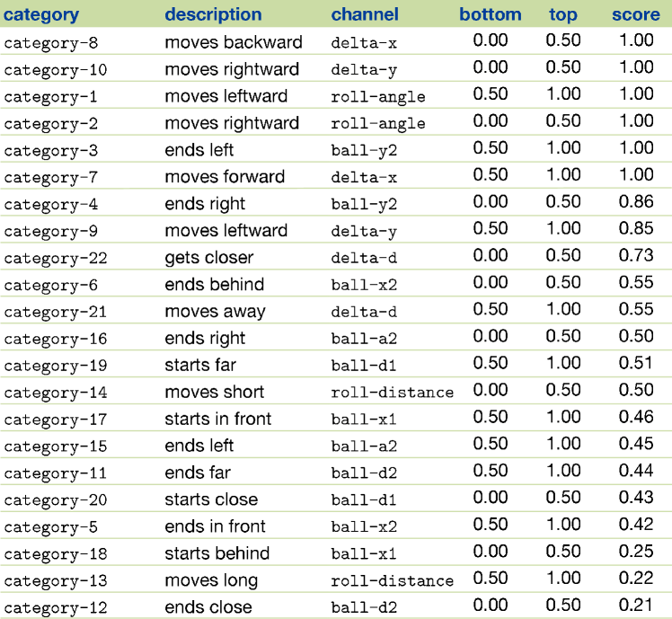The height and width of the screenshot is (619, 672).
Task: Select the category-21 cell
Action: click(x=56, y=312)
